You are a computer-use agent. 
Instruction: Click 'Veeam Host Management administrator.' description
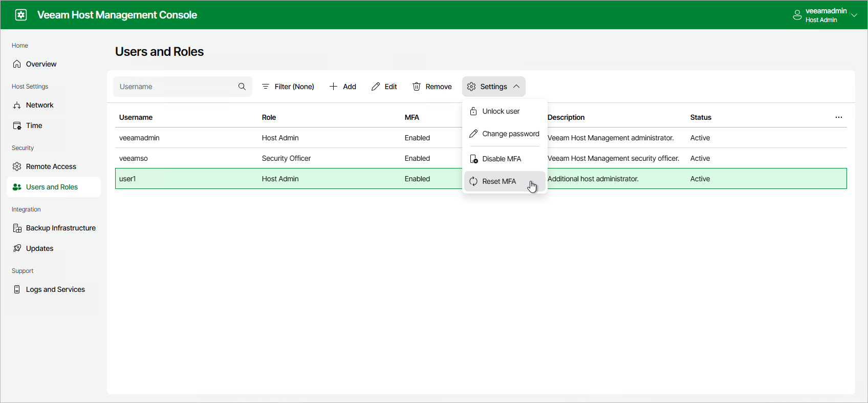[x=611, y=138]
